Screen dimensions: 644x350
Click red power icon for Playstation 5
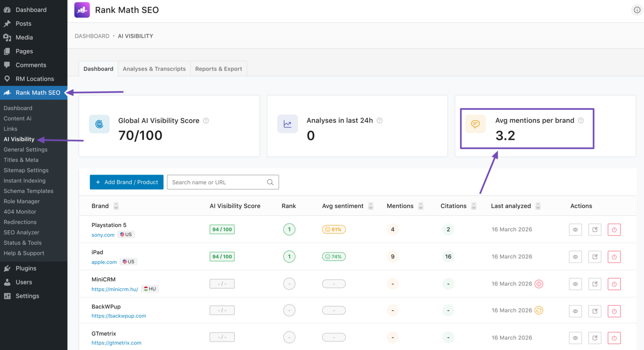click(x=614, y=230)
